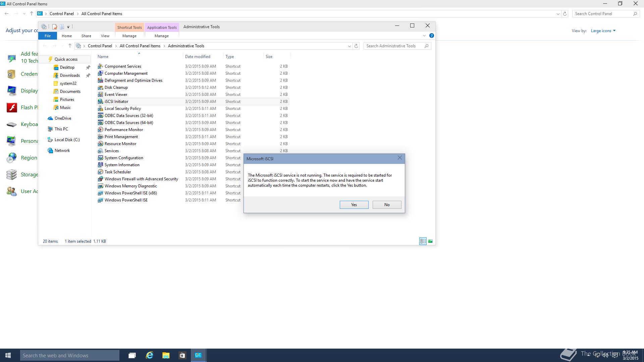Select the Performance Monitor icon
Image resolution: width=644 pixels, height=362 pixels.
click(100, 130)
